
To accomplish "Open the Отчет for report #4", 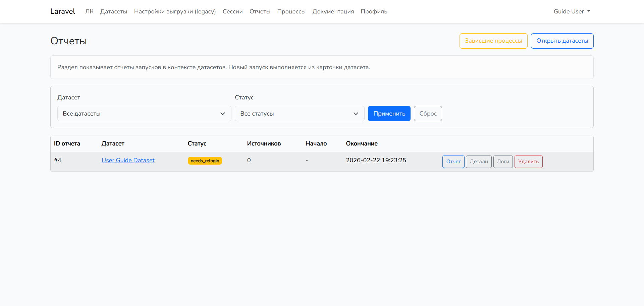I will coord(453,162).
